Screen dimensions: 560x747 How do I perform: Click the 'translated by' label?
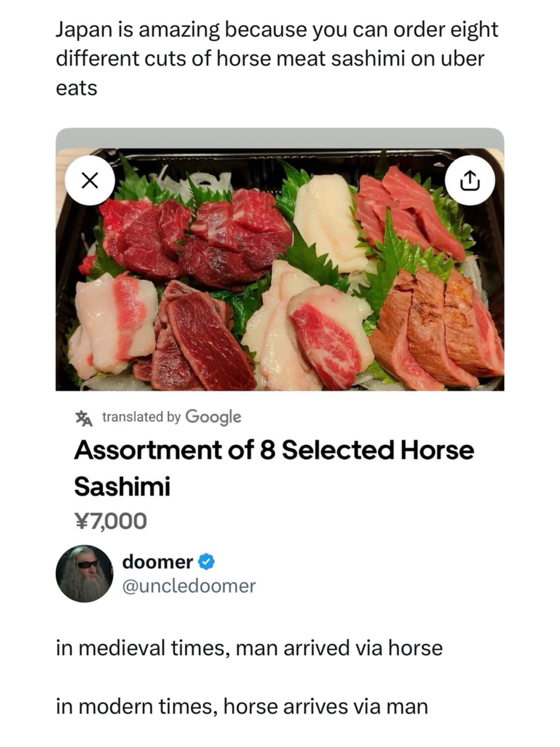click(142, 417)
